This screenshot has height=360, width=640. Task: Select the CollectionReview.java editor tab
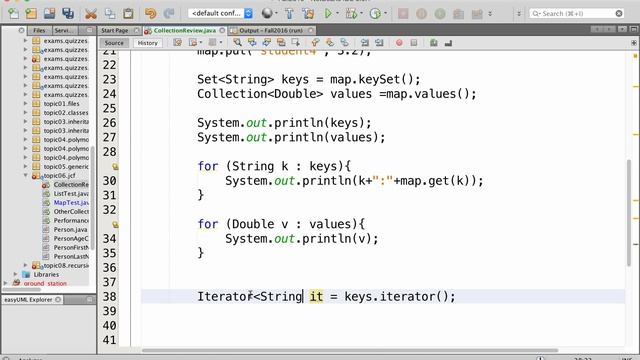pyautogui.click(x=184, y=30)
